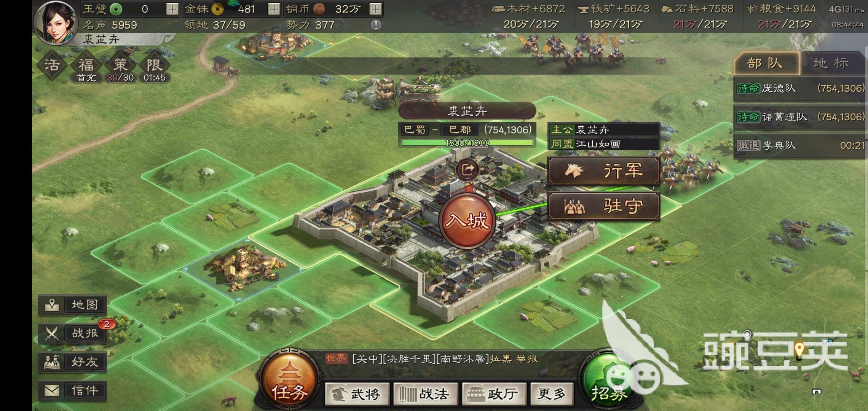This screenshot has width=868, height=411.
Task: Switch to the 地标 tab
Action: click(832, 63)
